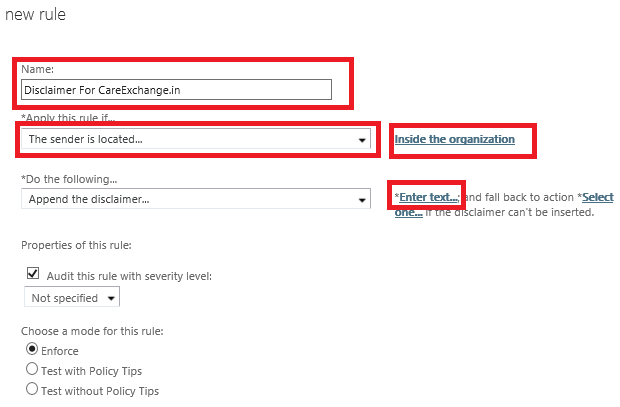Click the arrow on the sender condition dropdown

[361, 140]
